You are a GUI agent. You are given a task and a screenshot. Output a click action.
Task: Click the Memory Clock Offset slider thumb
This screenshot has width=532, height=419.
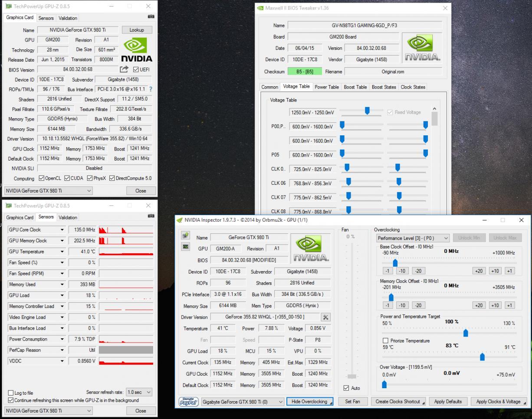point(391,297)
